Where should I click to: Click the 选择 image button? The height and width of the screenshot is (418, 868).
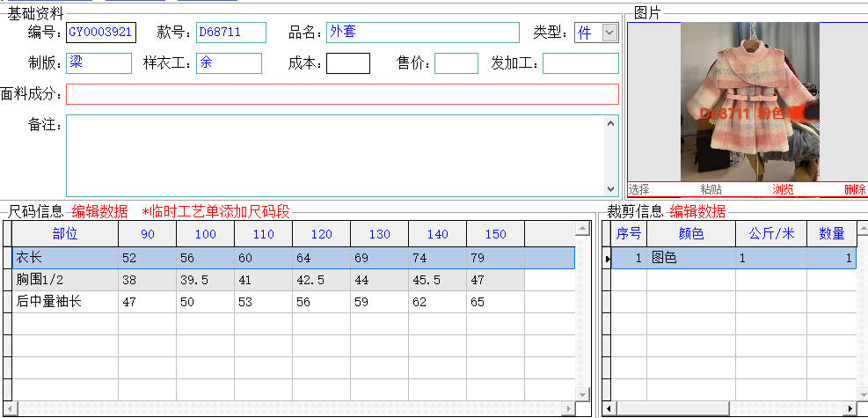coord(638,189)
